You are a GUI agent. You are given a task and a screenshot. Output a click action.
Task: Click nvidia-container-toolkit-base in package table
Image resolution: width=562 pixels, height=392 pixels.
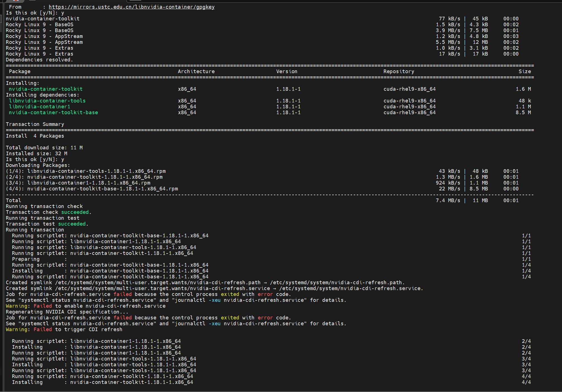pos(53,113)
